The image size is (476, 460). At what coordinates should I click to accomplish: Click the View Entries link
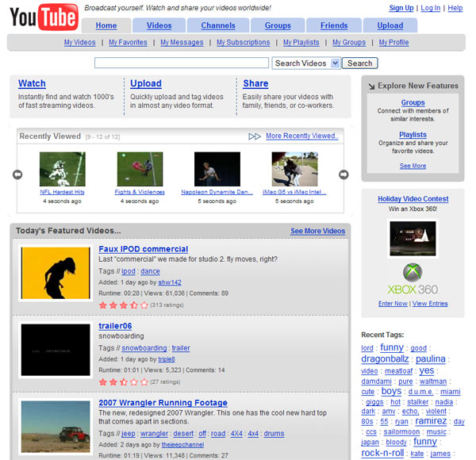point(430,304)
